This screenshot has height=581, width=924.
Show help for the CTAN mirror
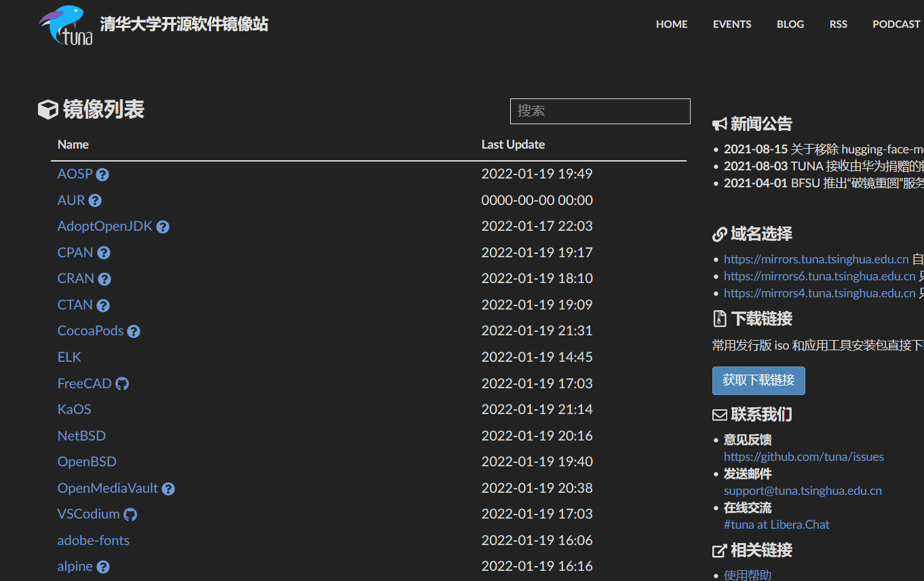coord(103,305)
